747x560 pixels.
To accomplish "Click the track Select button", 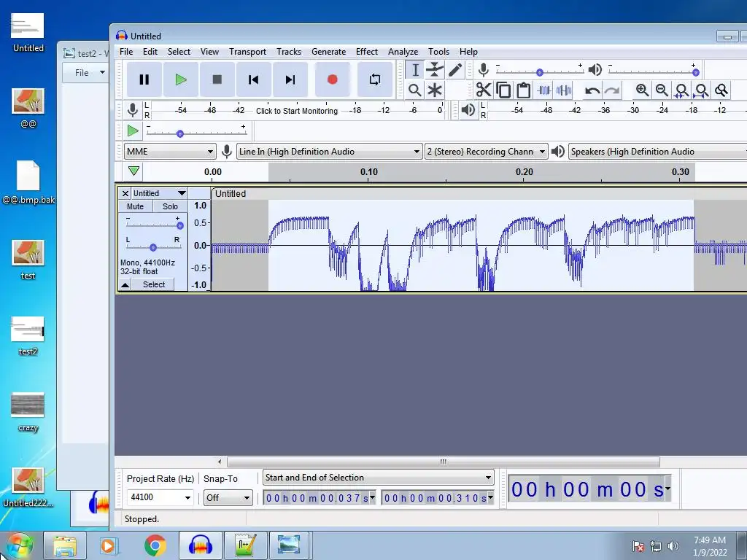I will pos(153,285).
